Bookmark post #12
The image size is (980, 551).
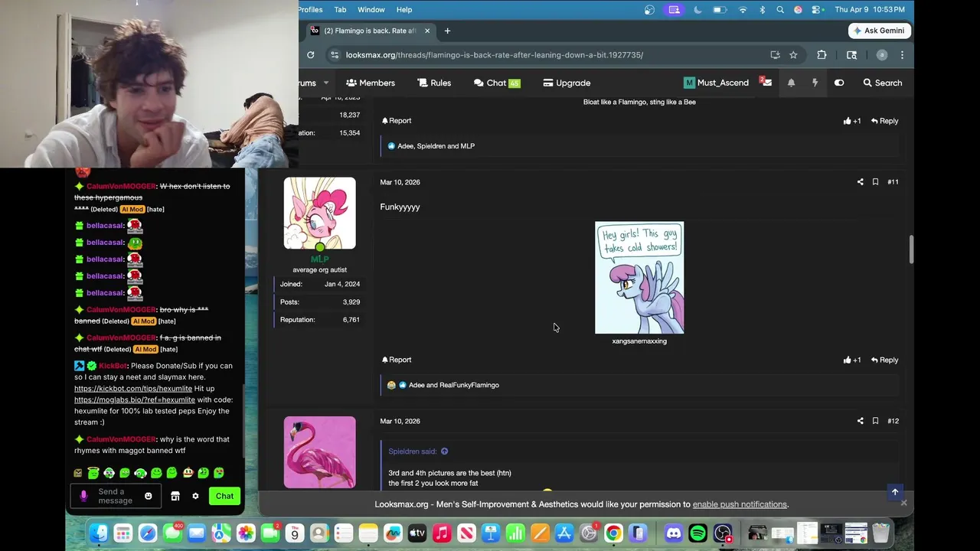(875, 421)
